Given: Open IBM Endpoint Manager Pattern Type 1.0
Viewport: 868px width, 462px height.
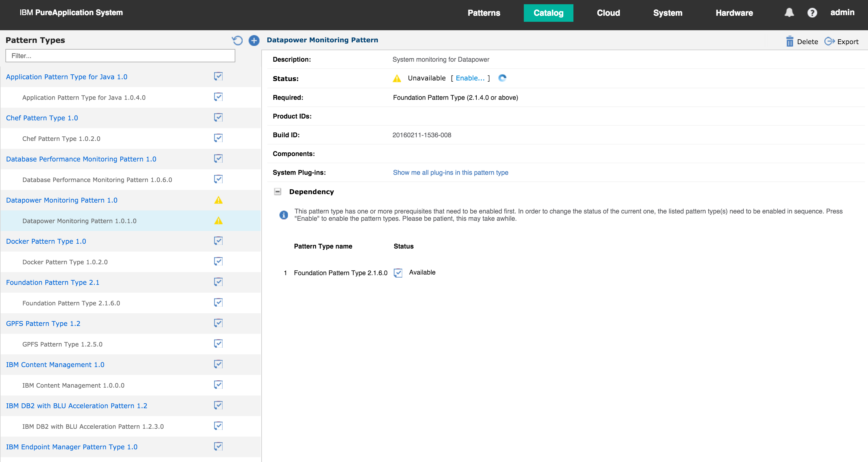Looking at the screenshot, I should pyautogui.click(x=72, y=447).
